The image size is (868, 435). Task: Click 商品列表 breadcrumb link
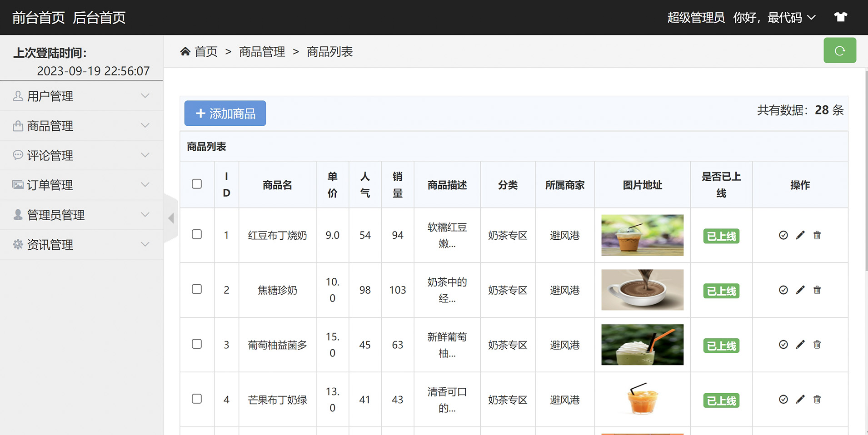(x=330, y=52)
